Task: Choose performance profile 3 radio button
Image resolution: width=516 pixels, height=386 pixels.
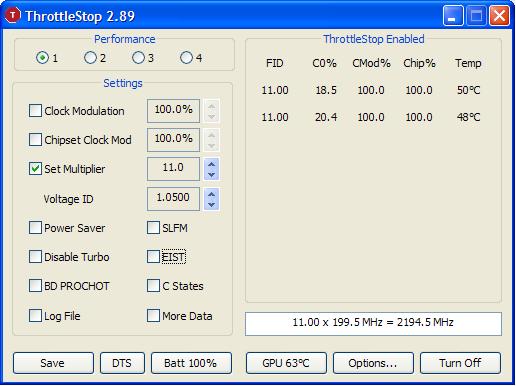Action: (x=138, y=58)
